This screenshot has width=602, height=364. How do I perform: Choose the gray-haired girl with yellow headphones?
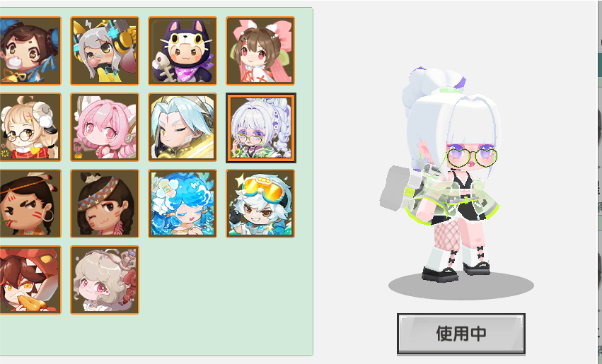coord(105,51)
